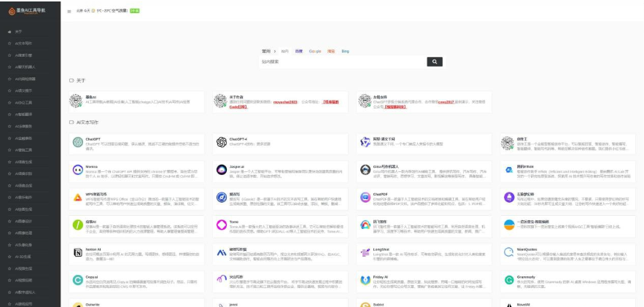Click the WPS智能写作 logo icon
644x307 pixels.
coord(77,198)
